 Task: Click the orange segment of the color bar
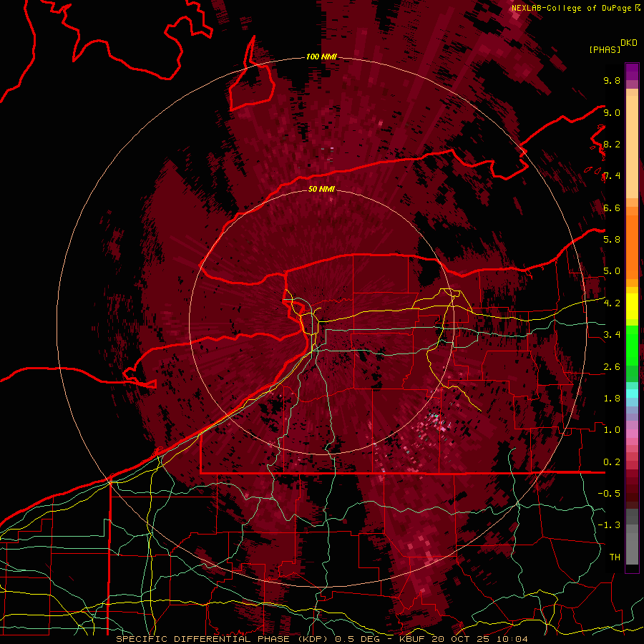(x=632, y=247)
